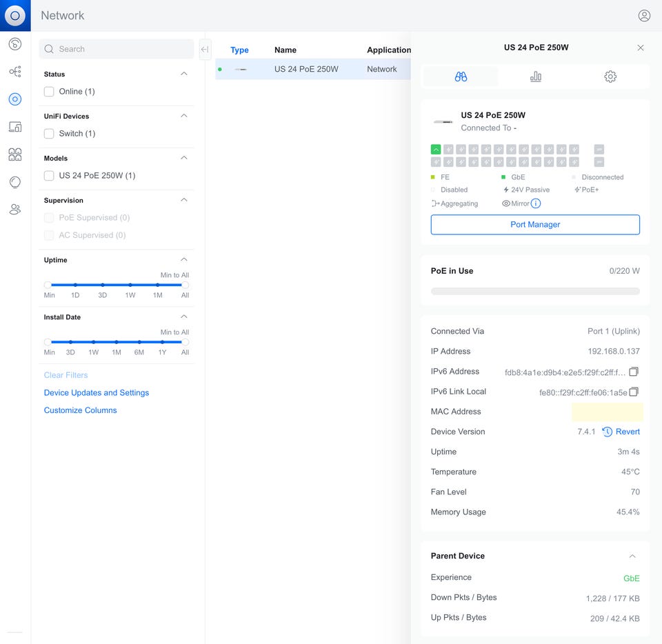662x644 pixels.
Task: Click Clear Filters link
Action: (x=66, y=375)
